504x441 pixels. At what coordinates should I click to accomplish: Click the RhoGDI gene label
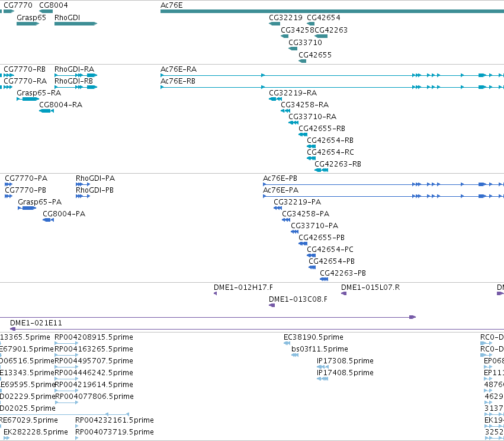click(67, 18)
